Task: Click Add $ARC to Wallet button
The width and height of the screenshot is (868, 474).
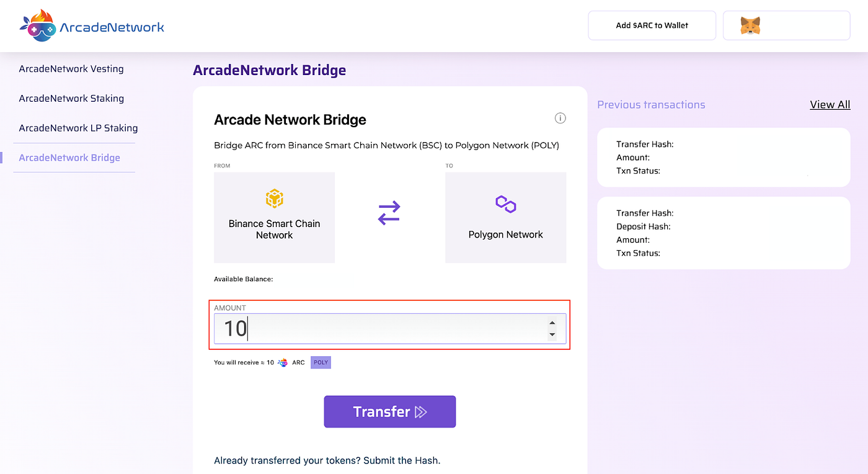Action: pyautogui.click(x=652, y=25)
